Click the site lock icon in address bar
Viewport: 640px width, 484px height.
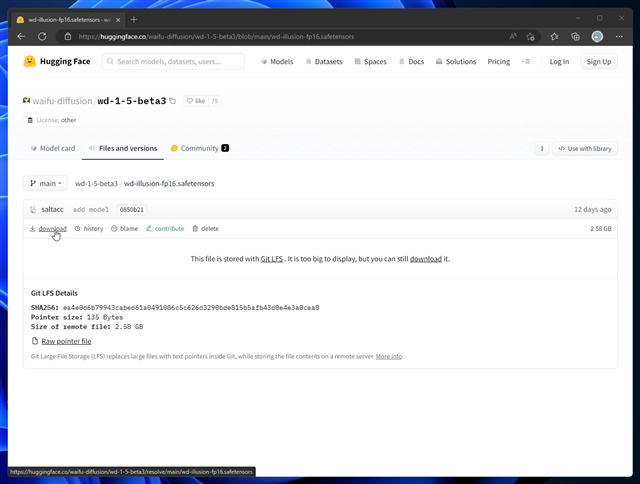pos(68,37)
